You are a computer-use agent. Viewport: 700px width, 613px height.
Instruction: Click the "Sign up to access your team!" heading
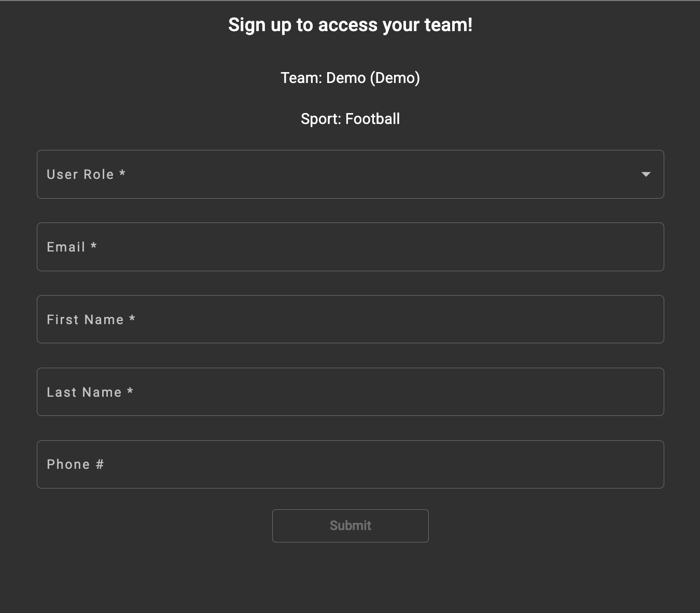tap(351, 25)
